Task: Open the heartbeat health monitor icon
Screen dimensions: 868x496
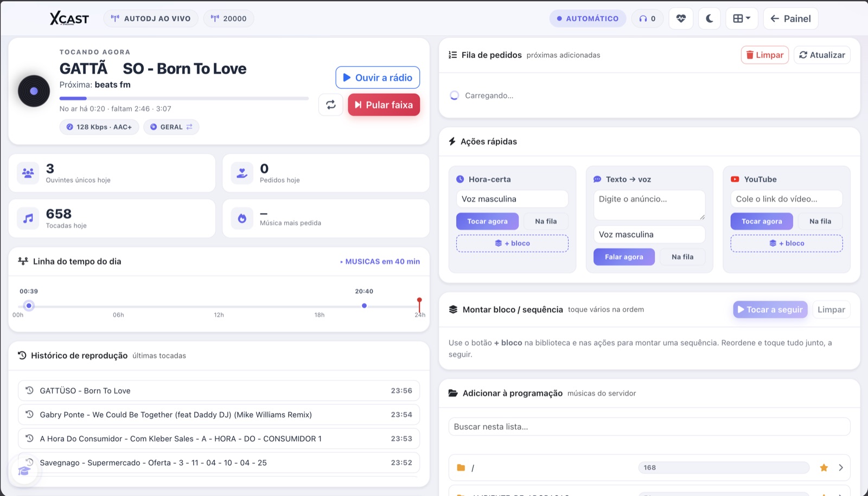Action: point(681,18)
